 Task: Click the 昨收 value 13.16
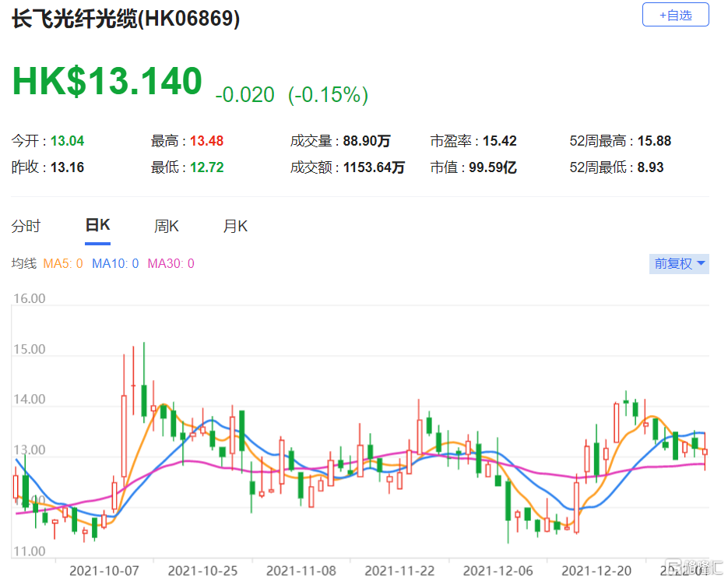[67, 167]
